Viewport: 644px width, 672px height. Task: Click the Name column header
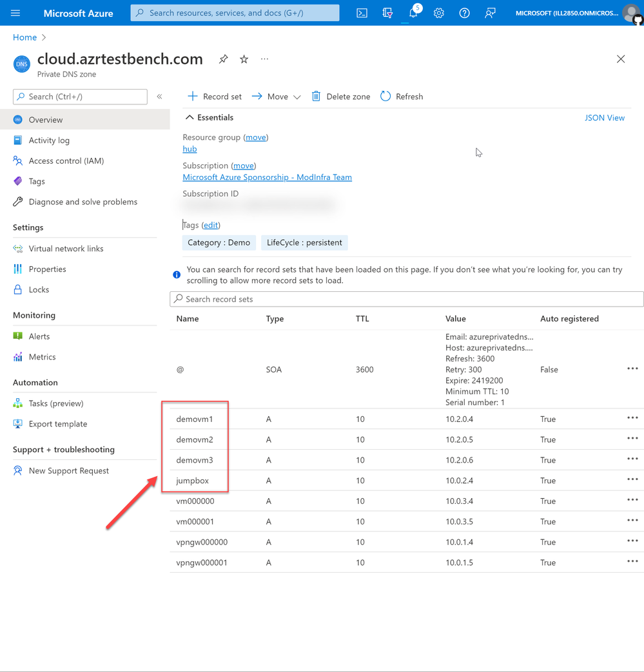click(188, 319)
